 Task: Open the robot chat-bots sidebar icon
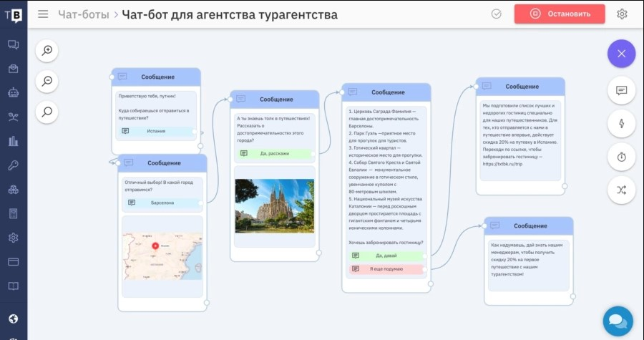click(13, 92)
